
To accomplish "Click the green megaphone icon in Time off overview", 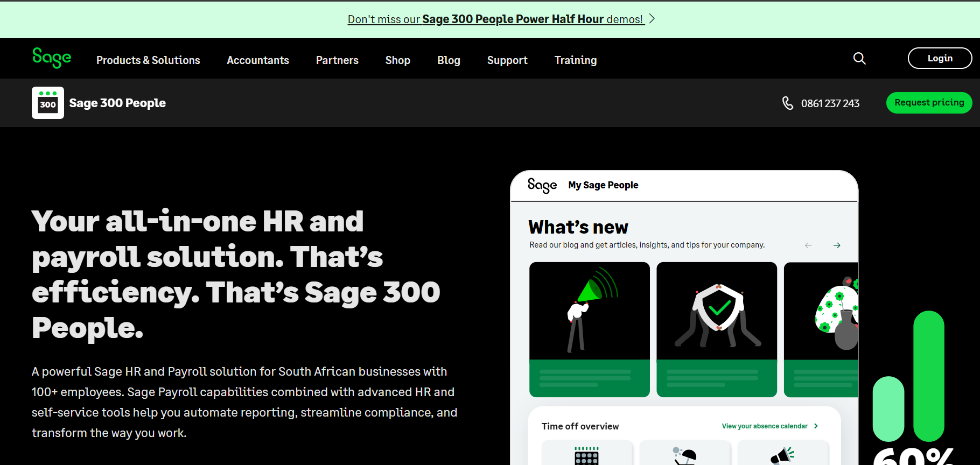I will point(782,456).
